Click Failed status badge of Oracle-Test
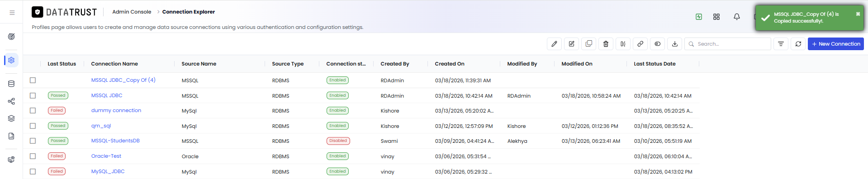This screenshot has height=179, width=868. tap(57, 156)
